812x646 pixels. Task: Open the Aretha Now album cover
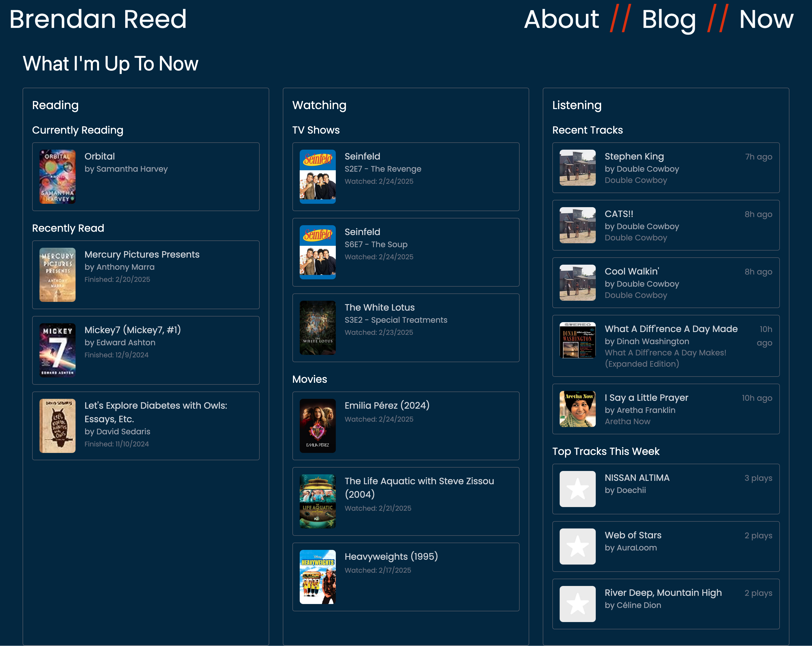(577, 409)
